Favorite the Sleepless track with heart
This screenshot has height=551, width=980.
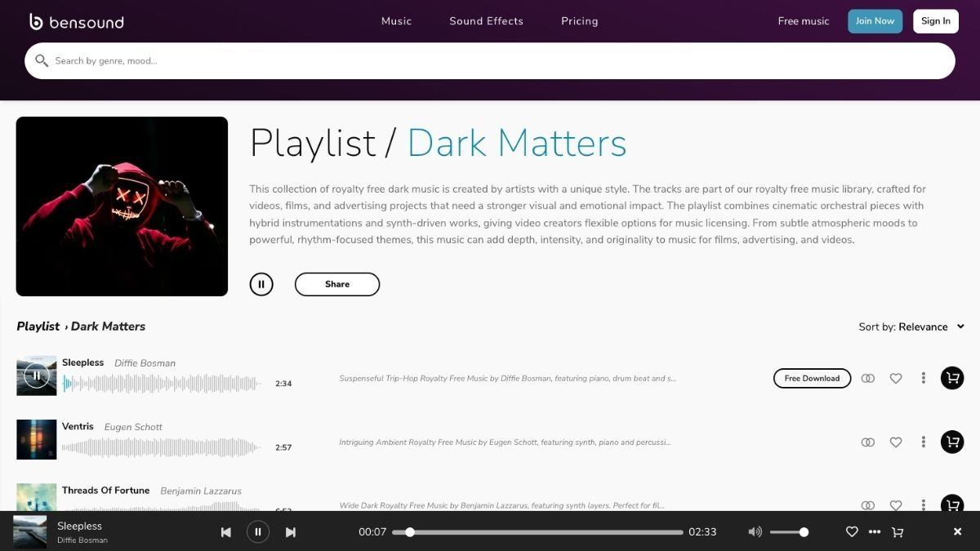(x=896, y=378)
